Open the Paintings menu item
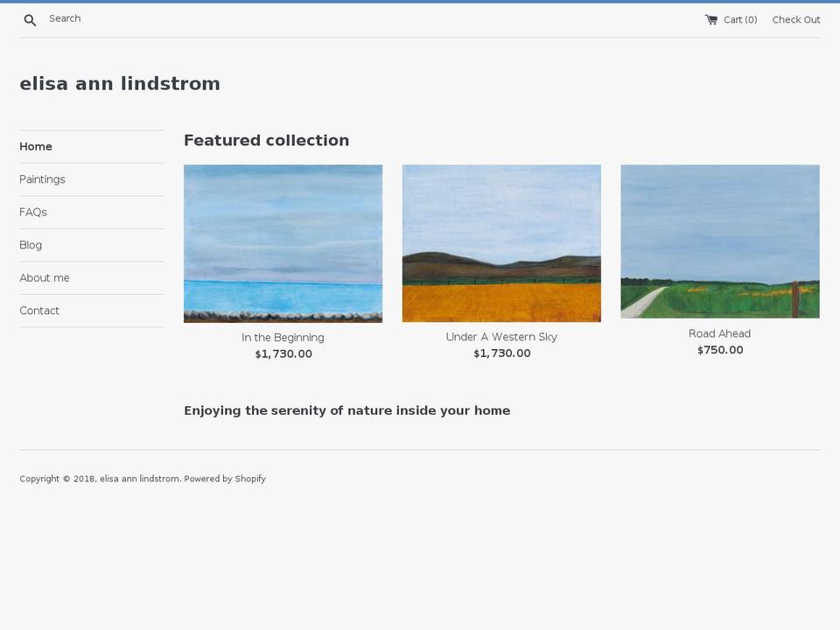 42,179
